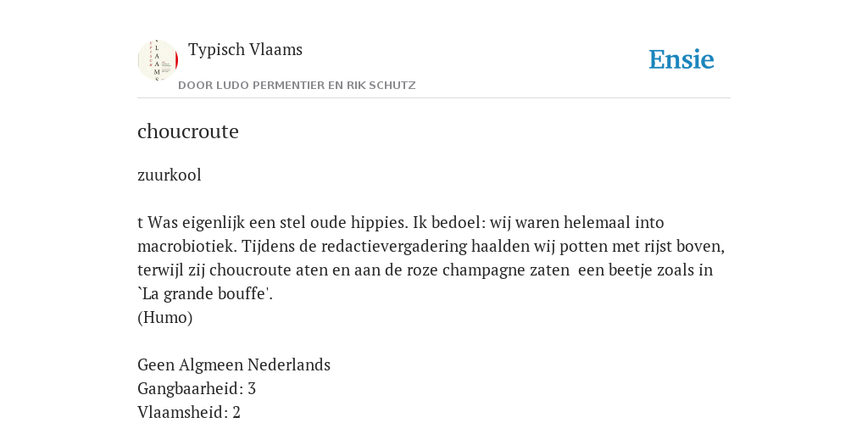Click the Geen Algmeen Nederlands label
The height and width of the screenshot is (434, 868).
[234, 364]
